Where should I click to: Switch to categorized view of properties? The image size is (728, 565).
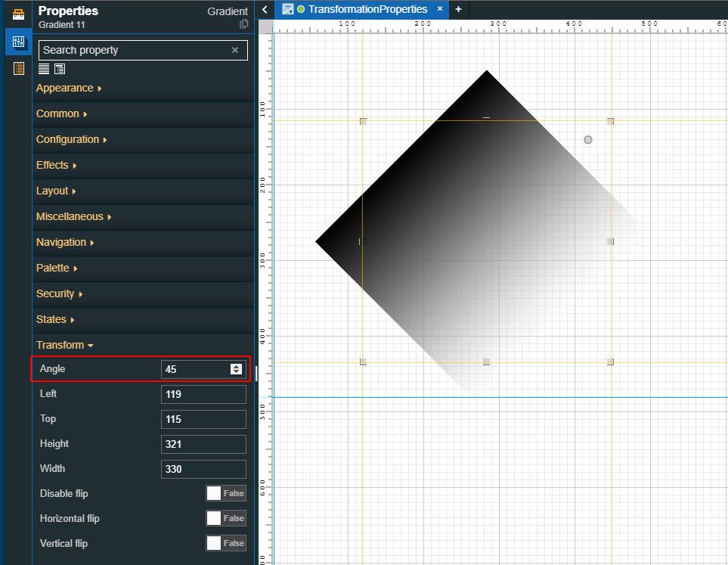60,69
